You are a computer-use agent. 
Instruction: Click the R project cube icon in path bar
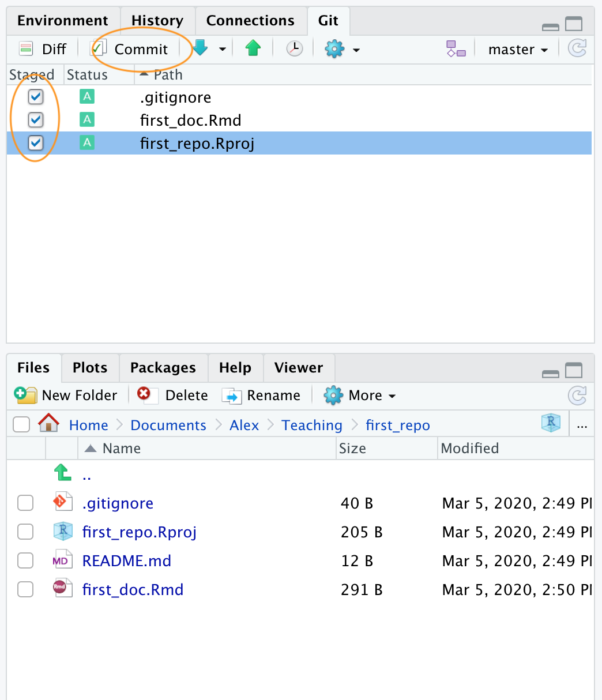coord(551,424)
